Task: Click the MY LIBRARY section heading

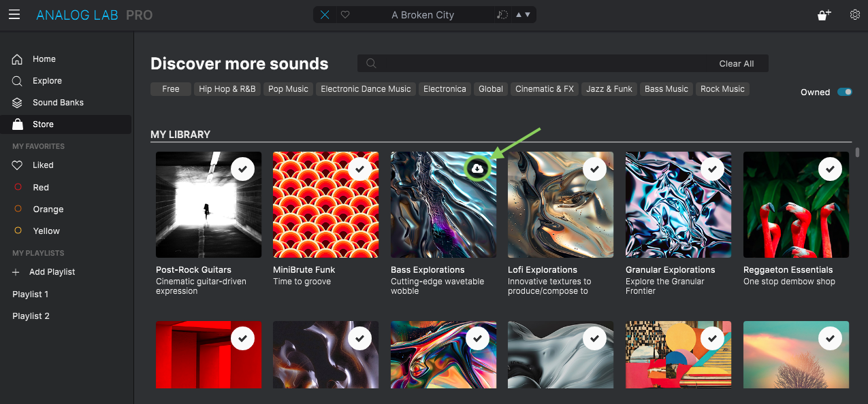Action: [180, 135]
